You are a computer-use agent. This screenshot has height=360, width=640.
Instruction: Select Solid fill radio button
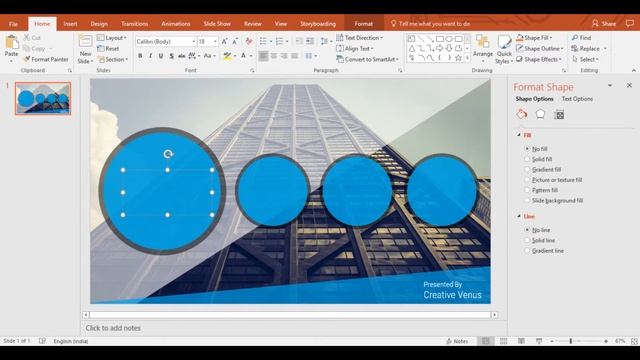[527, 159]
